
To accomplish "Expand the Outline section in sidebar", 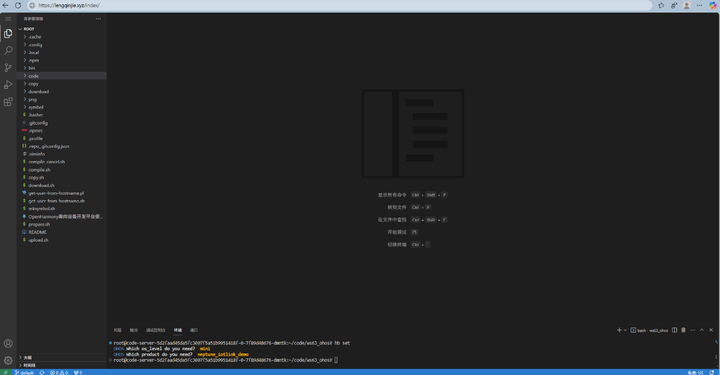I will [x=62, y=358].
